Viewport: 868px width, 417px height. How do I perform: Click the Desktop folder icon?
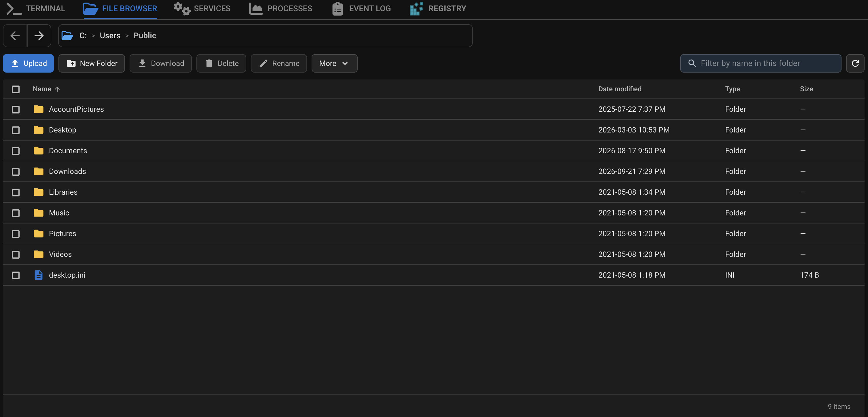[38, 130]
